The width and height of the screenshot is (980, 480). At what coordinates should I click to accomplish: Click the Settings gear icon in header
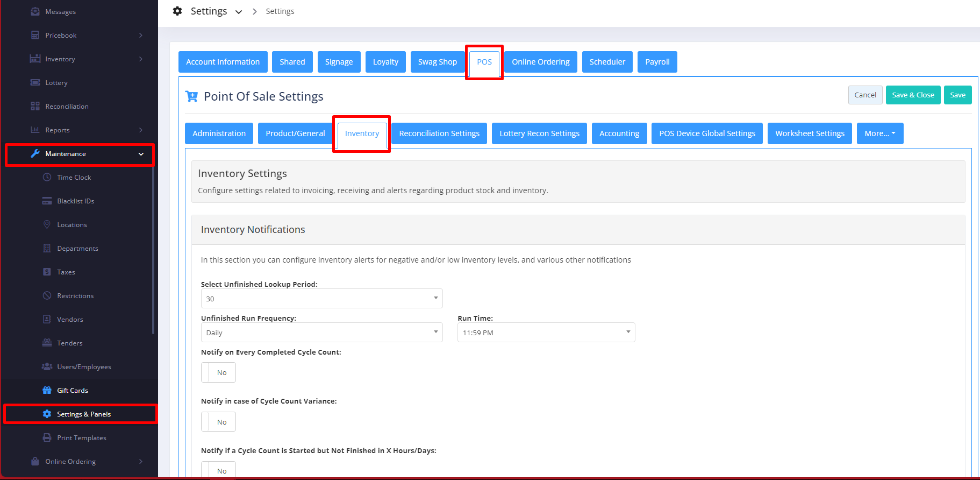point(177,11)
